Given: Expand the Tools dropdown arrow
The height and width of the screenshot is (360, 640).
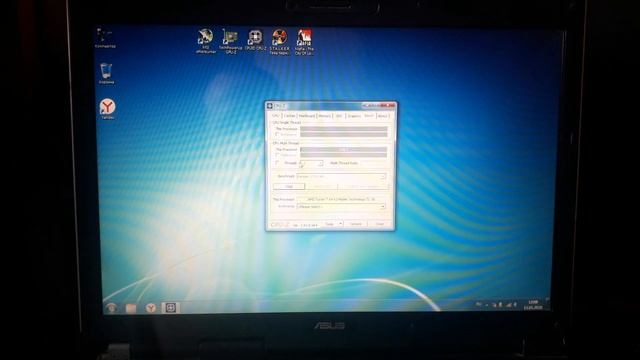Looking at the screenshot, I should [x=340, y=224].
